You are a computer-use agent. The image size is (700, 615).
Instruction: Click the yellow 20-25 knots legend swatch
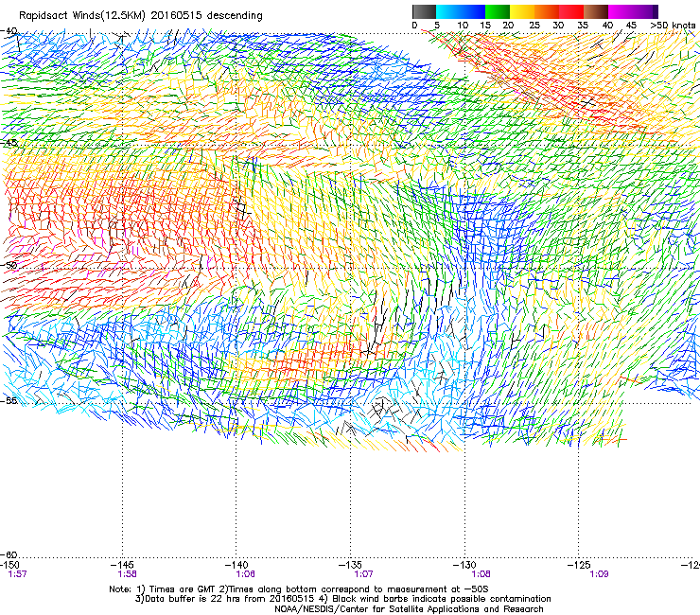click(x=522, y=11)
